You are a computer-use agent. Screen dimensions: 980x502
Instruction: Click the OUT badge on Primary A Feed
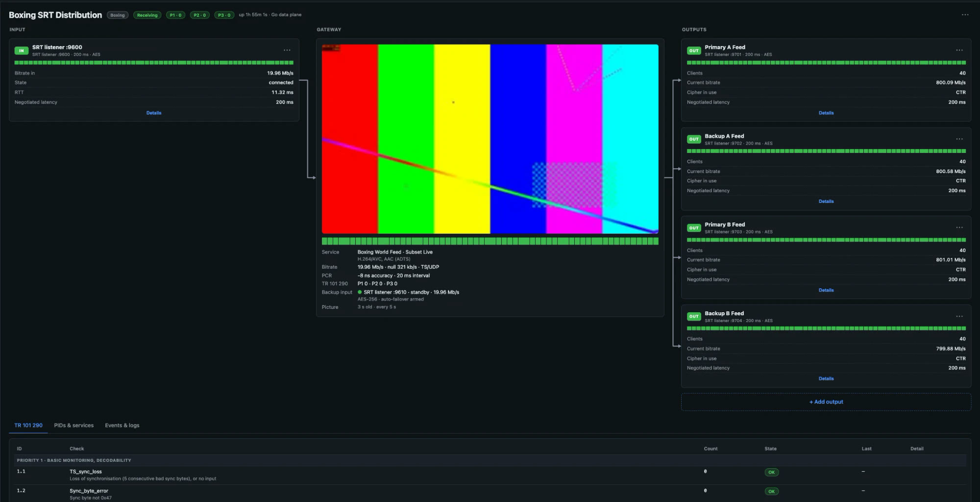pyautogui.click(x=694, y=50)
